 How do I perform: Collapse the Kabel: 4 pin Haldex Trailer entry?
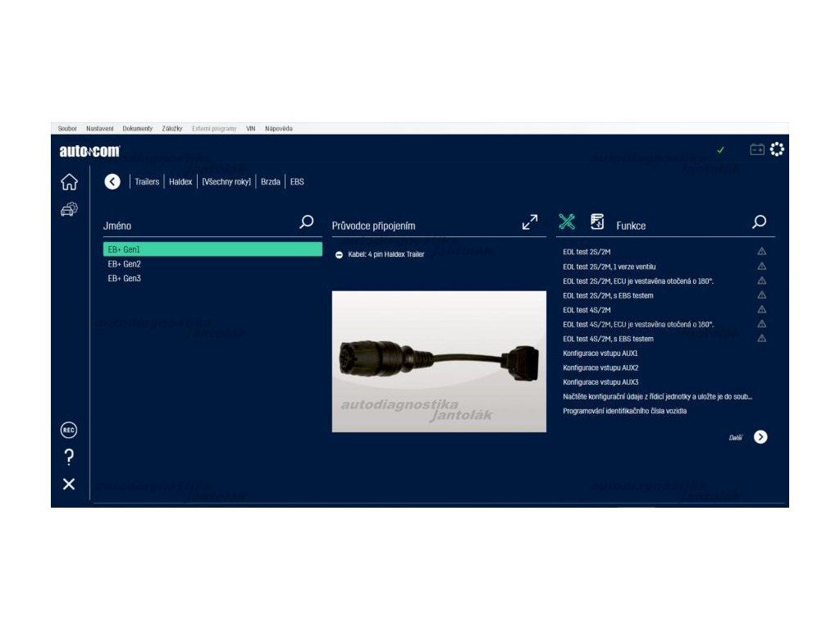tap(339, 254)
